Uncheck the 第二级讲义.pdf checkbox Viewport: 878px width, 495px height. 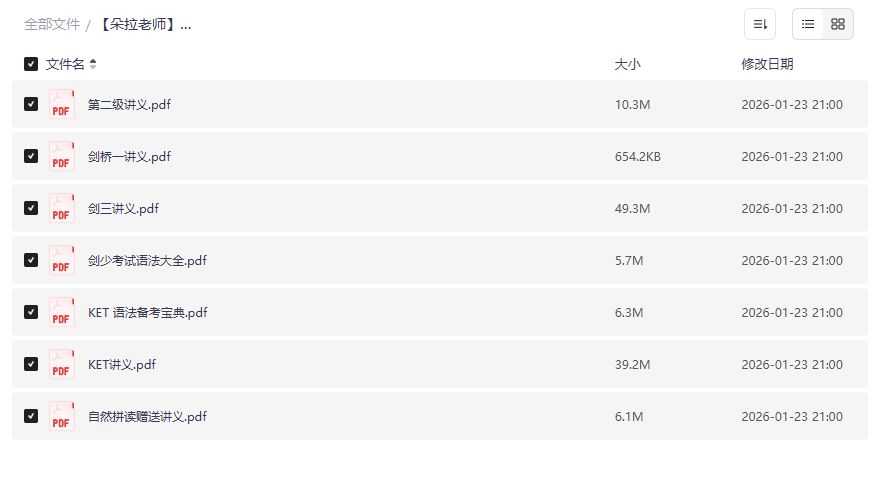tap(31, 104)
